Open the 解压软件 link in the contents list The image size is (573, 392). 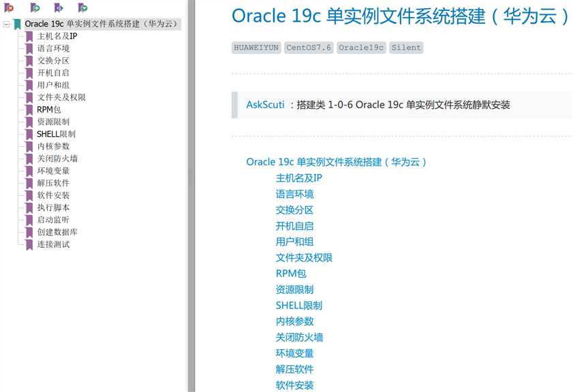(294, 370)
